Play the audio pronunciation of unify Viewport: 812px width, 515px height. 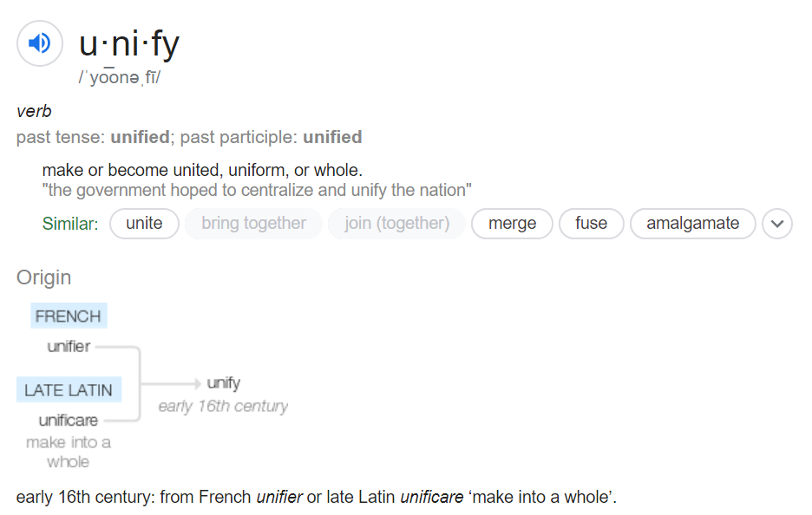coord(40,42)
